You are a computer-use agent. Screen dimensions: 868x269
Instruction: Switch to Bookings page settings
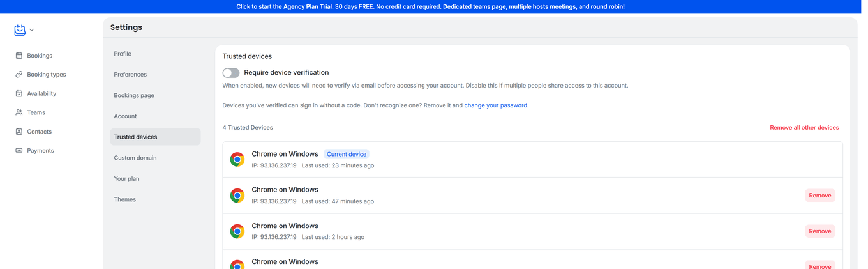point(155,95)
